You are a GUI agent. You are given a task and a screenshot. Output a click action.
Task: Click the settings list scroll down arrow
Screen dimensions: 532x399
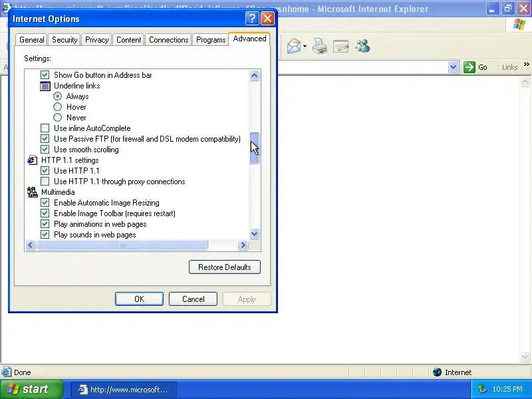(255, 233)
